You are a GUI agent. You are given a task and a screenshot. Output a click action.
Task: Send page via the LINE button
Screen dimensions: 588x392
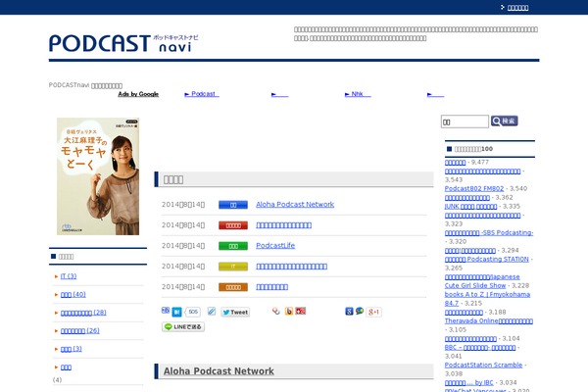coord(183,326)
